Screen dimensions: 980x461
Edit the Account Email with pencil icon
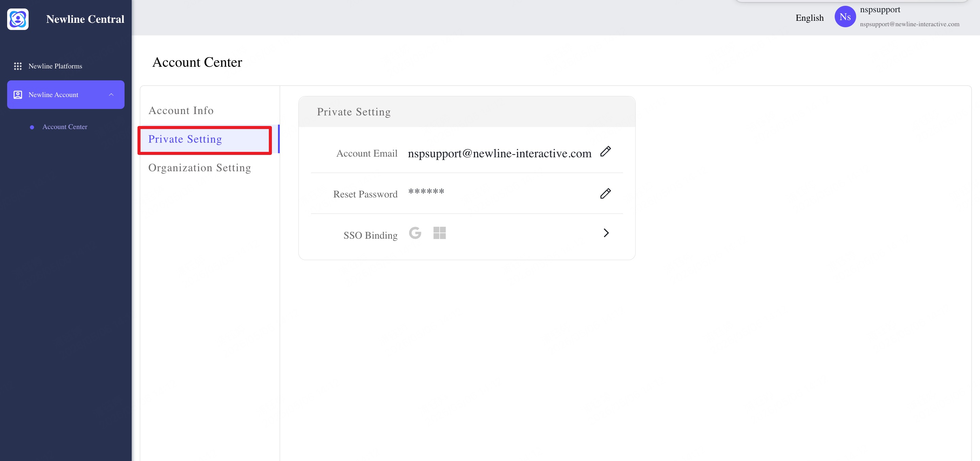[605, 152]
